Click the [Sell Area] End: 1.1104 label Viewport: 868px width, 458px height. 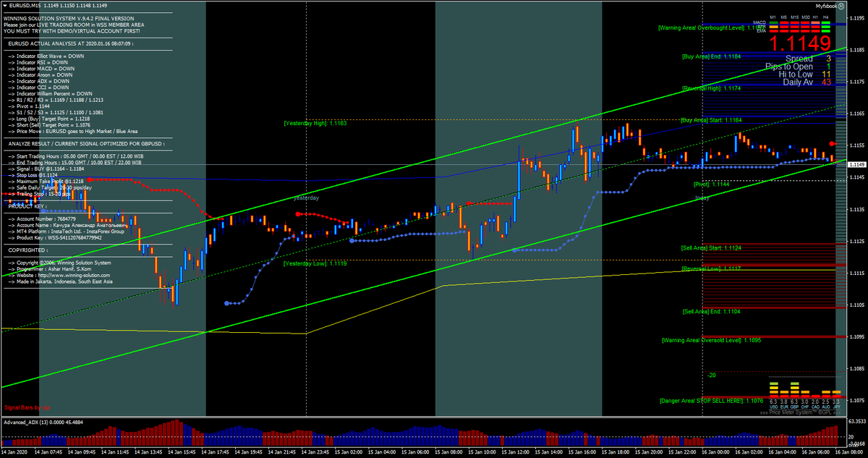click(x=711, y=311)
